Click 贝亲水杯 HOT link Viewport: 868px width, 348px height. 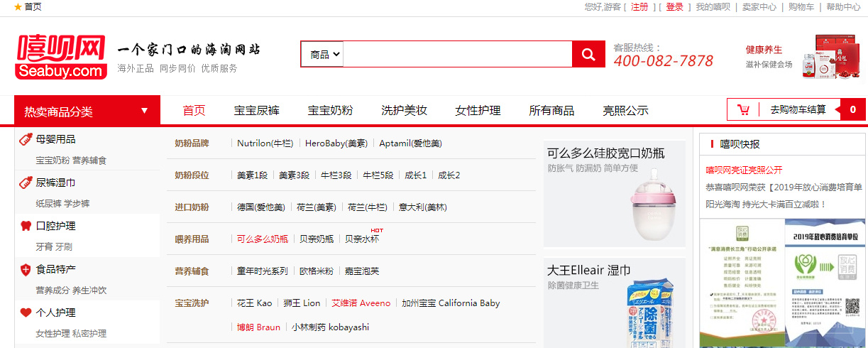[362, 239]
